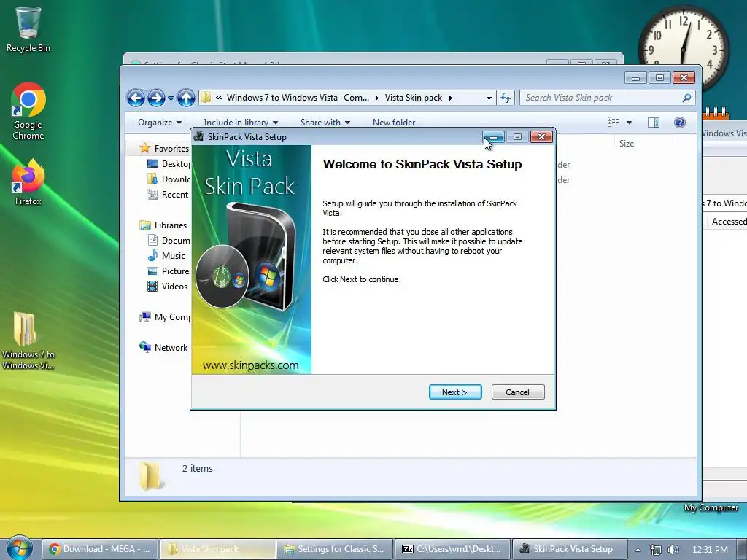
Task: Select Network in the navigation pane
Action: (x=163, y=348)
